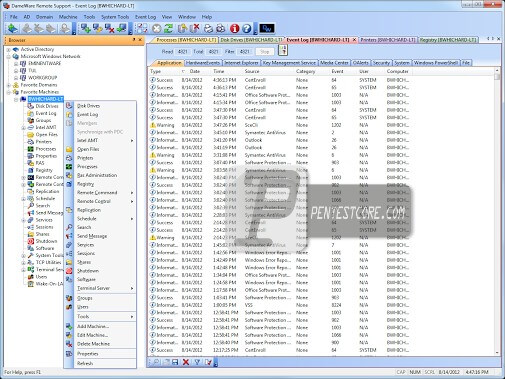The height and width of the screenshot is (379, 505).
Task: Close the Event Log [BWHICHARD-LT] tab
Action: (x=354, y=40)
